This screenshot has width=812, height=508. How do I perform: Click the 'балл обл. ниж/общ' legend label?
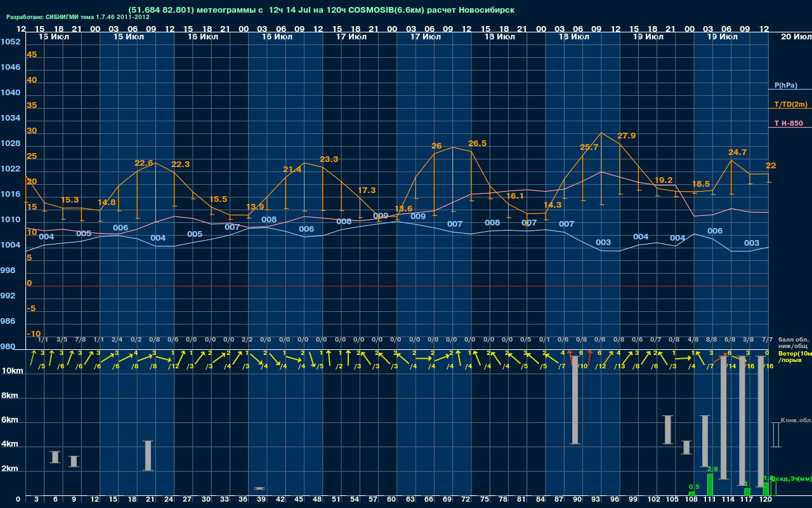(794, 343)
